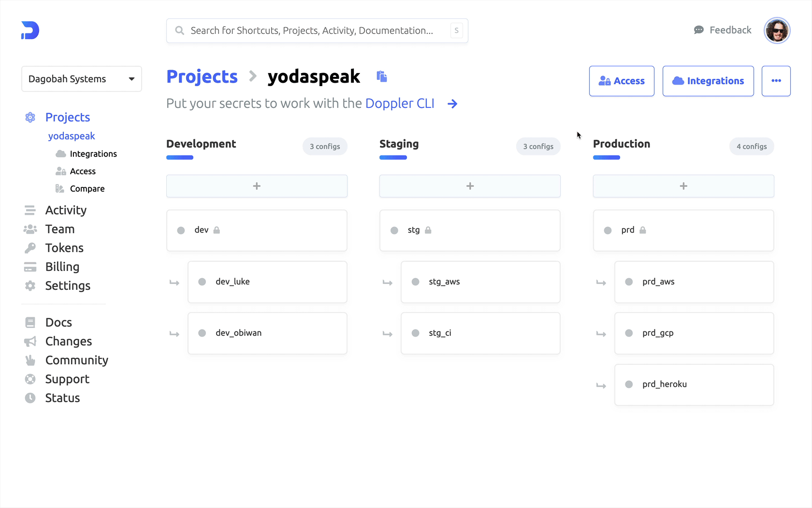
Task: Open Changes in sidebar
Action: pyautogui.click(x=69, y=341)
